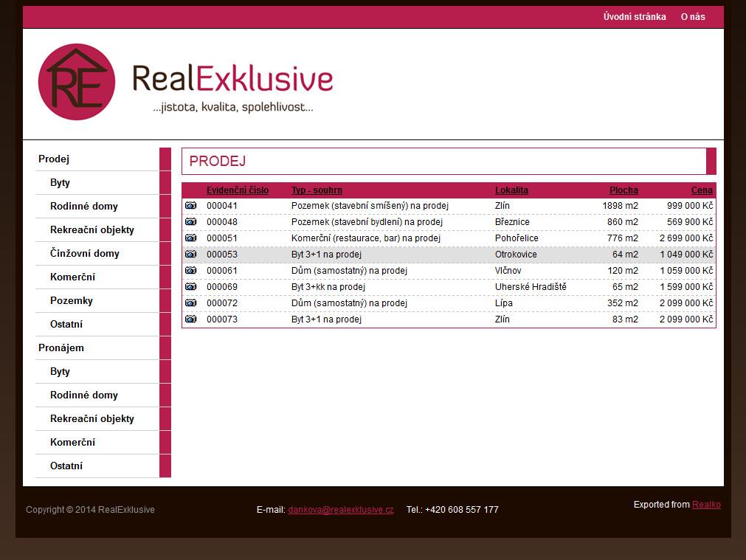Open Rodinné domy under Pronájem

tap(83, 395)
